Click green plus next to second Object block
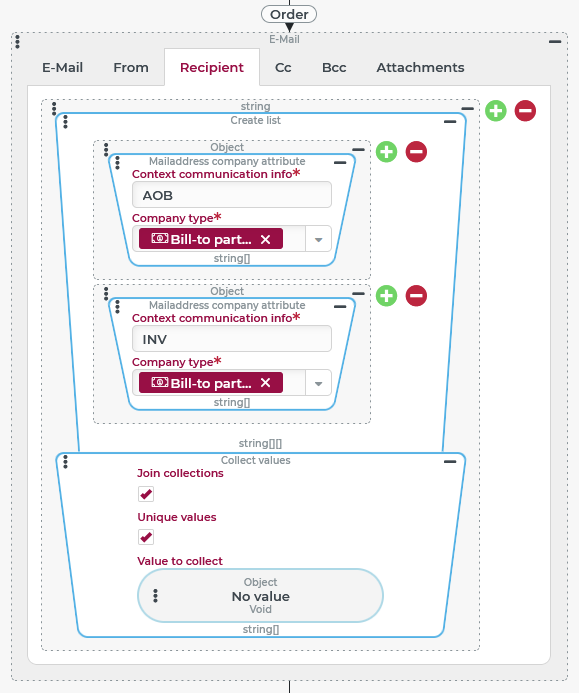Image resolution: width=579 pixels, height=693 pixels. (387, 296)
